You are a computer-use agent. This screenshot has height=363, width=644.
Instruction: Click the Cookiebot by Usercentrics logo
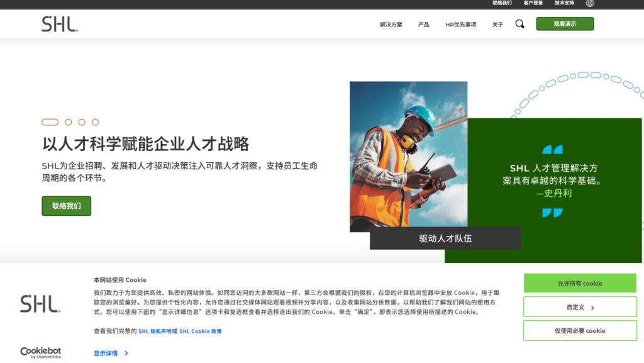(x=40, y=352)
